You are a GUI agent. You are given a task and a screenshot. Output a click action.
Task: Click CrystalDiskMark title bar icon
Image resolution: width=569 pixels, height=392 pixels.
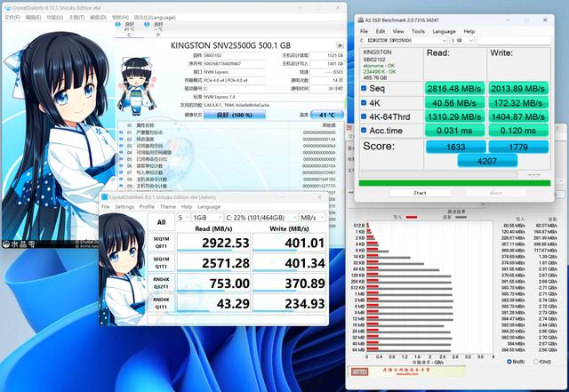point(105,197)
